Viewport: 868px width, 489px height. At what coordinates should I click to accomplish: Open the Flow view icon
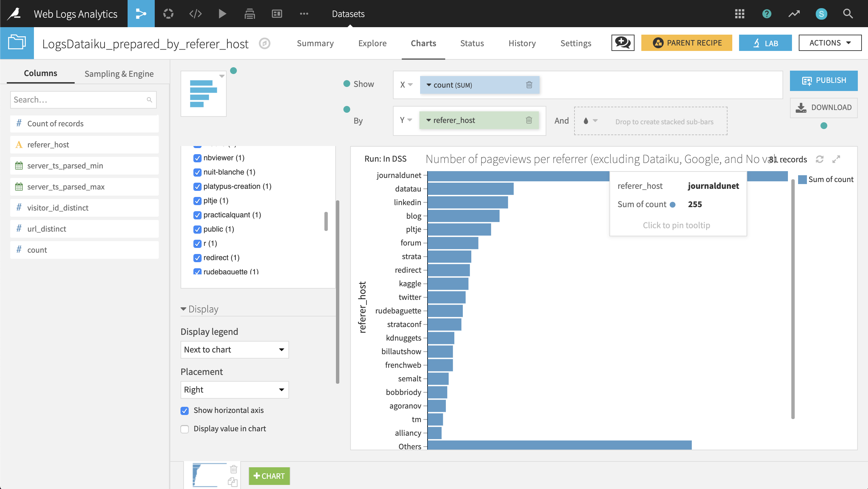(141, 14)
